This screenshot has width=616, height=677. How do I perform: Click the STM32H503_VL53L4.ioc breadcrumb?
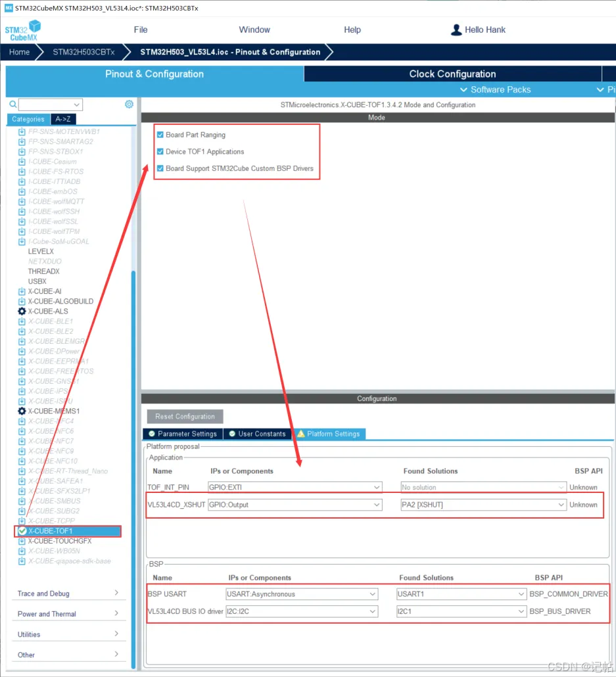point(230,52)
